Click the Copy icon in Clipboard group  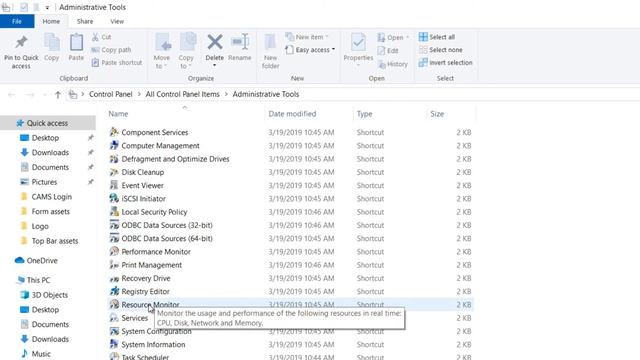(52, 42)
